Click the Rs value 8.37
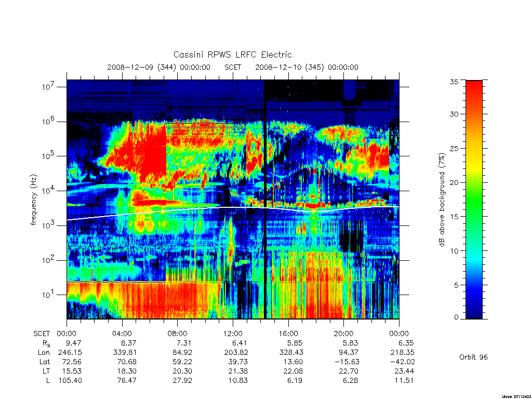 tap(129, 343)
